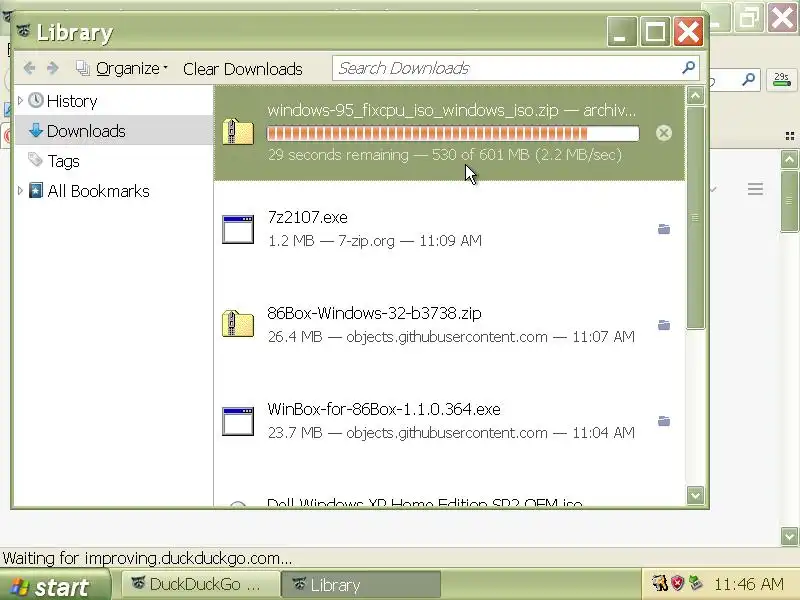Focus the Search Downloads field
Viewport: 800px width, 600px height.
515,68
